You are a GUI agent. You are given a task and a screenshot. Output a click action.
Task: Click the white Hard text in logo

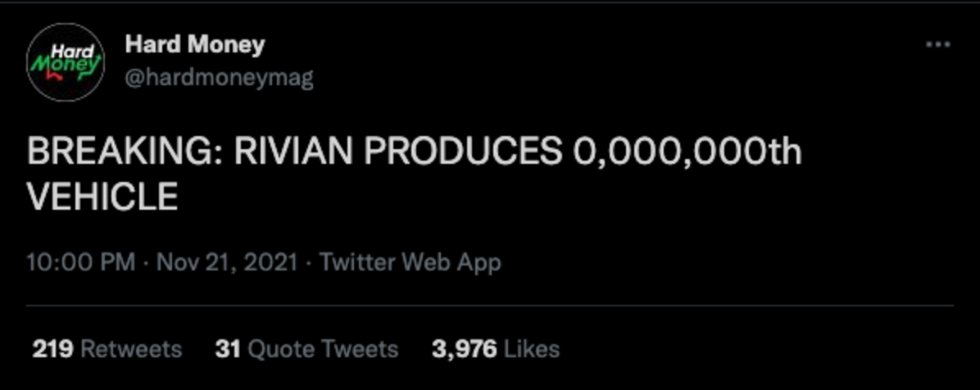coord(70,51)
